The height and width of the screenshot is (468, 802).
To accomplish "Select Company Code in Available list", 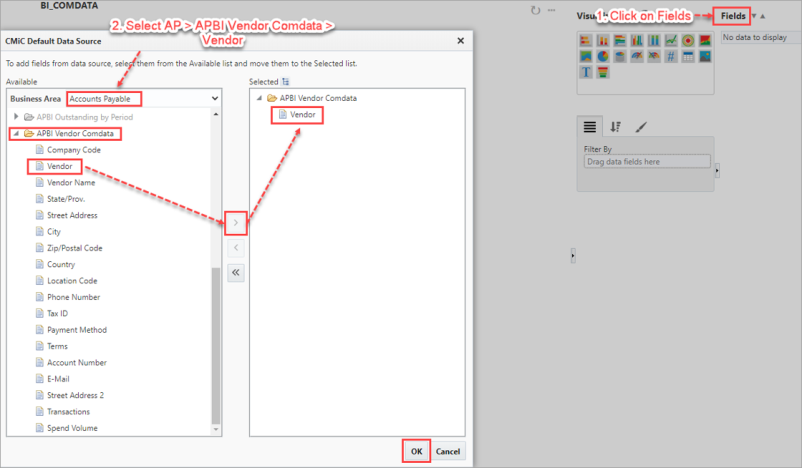I will tap(74, 150).
